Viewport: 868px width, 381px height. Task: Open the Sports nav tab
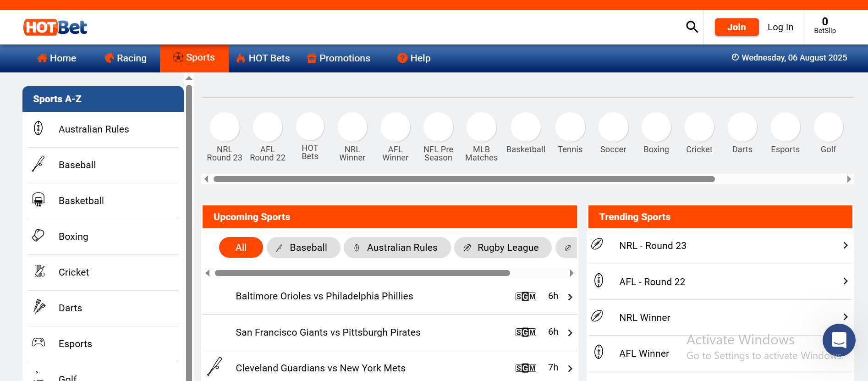194,58
